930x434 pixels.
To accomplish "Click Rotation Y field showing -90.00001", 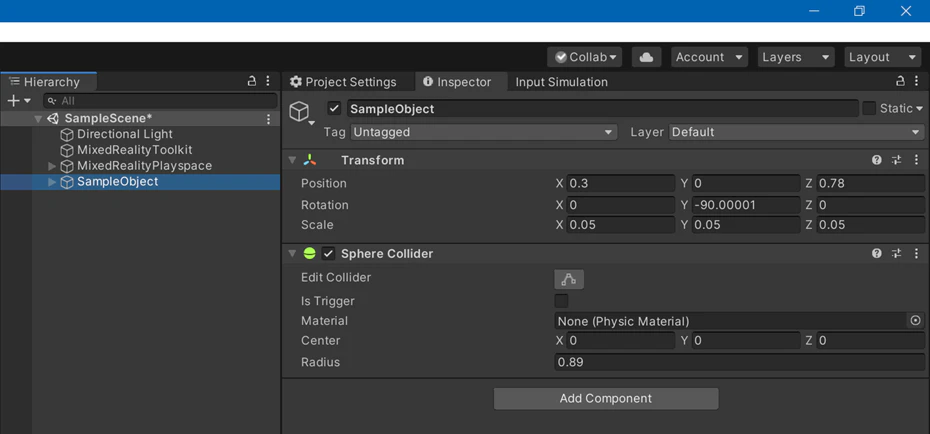I will coord(746,205).
